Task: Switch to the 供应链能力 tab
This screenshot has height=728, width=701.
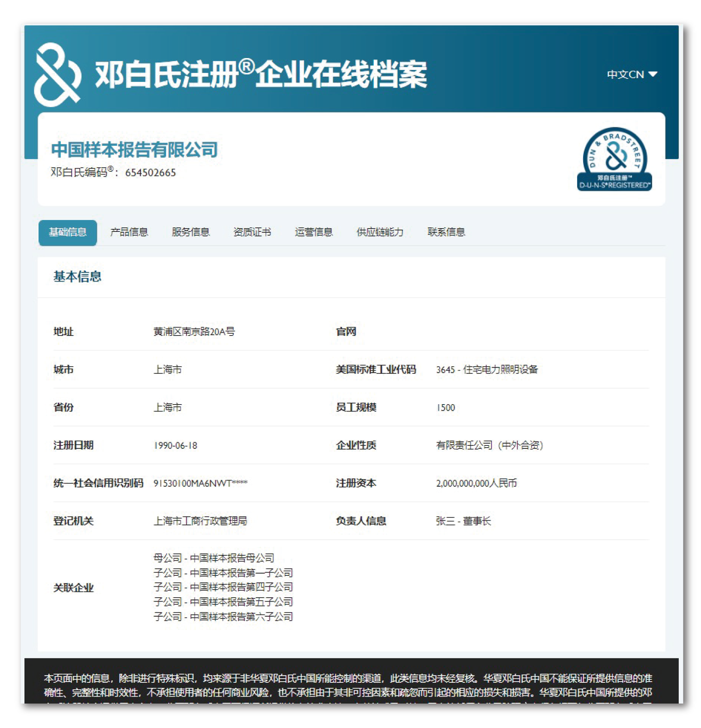Action: click(x=380, y=233)
